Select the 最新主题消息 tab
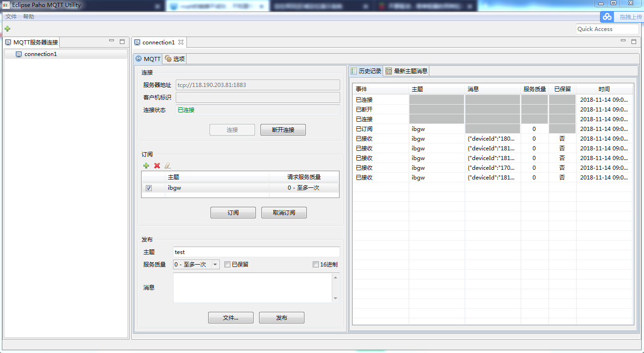644x353 pixels. (x=407, y=71)
